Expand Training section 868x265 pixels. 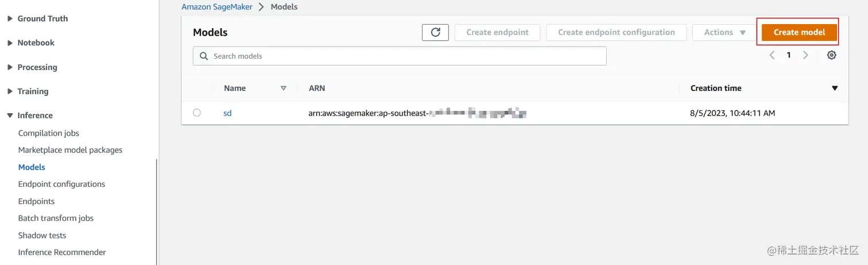(x=10, y=91)
